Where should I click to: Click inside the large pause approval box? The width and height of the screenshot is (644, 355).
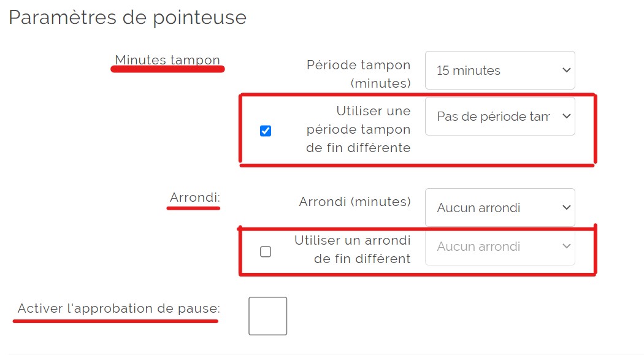tap(267, 315)
